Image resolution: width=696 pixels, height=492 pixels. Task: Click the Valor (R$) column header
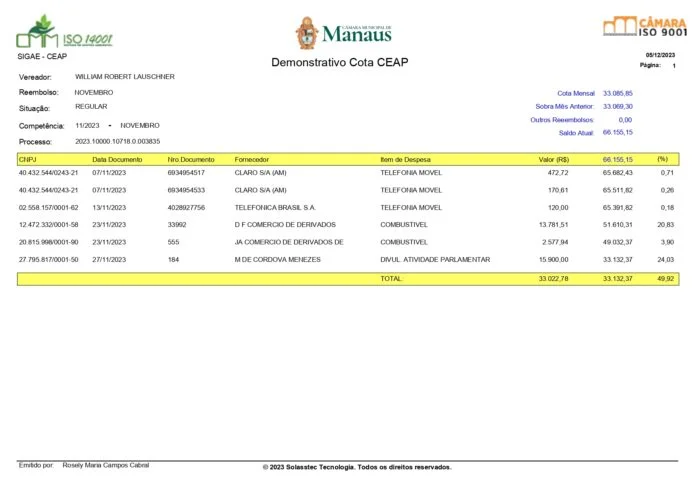[x=553, y=159]
